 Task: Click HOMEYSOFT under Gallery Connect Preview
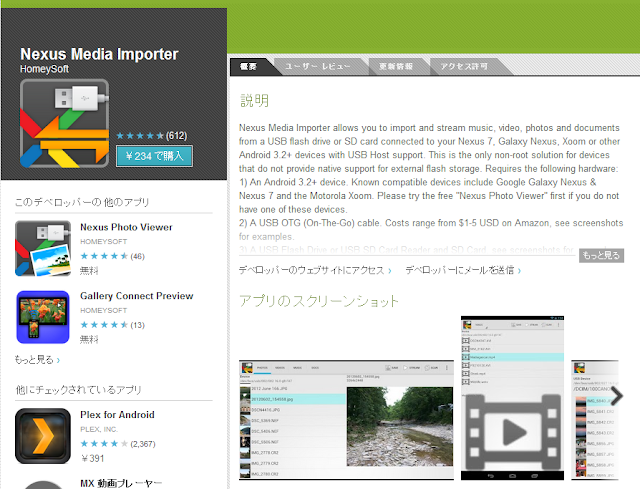(103, 311)
